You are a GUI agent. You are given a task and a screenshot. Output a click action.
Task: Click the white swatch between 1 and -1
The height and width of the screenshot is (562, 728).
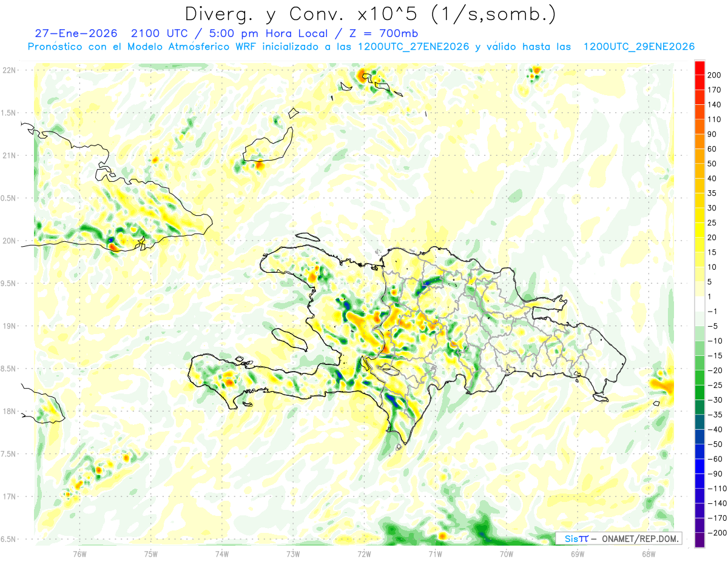699,304
